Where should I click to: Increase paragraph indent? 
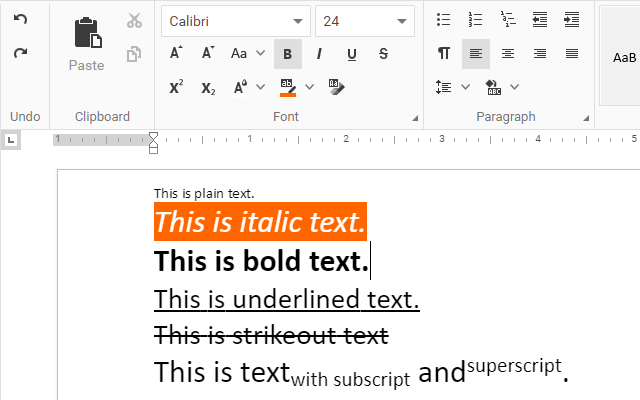572,20
